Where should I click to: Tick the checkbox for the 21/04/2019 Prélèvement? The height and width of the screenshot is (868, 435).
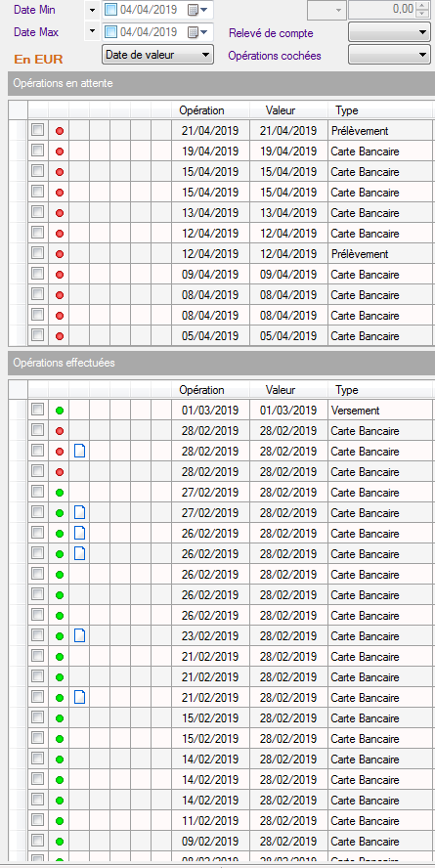pos(37,130)
